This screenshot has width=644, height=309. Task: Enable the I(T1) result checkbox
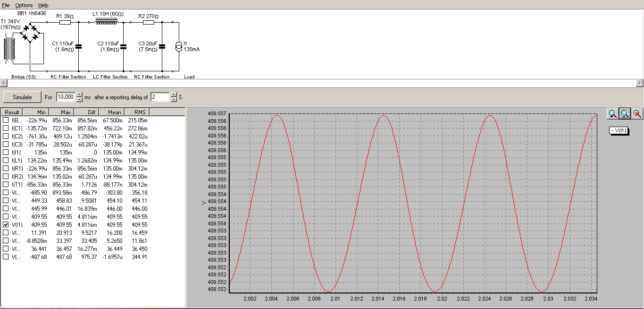tap(6, 184)
